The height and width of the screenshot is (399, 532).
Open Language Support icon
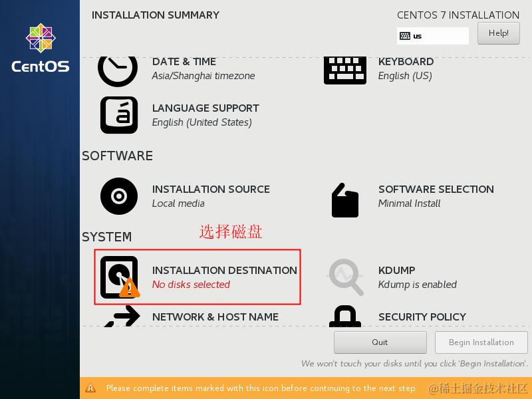(x=119, y=115)
